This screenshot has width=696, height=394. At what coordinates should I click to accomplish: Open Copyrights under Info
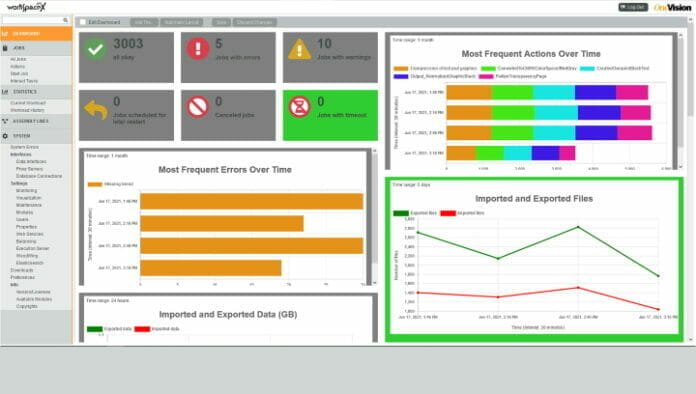[x=27, y=306]
